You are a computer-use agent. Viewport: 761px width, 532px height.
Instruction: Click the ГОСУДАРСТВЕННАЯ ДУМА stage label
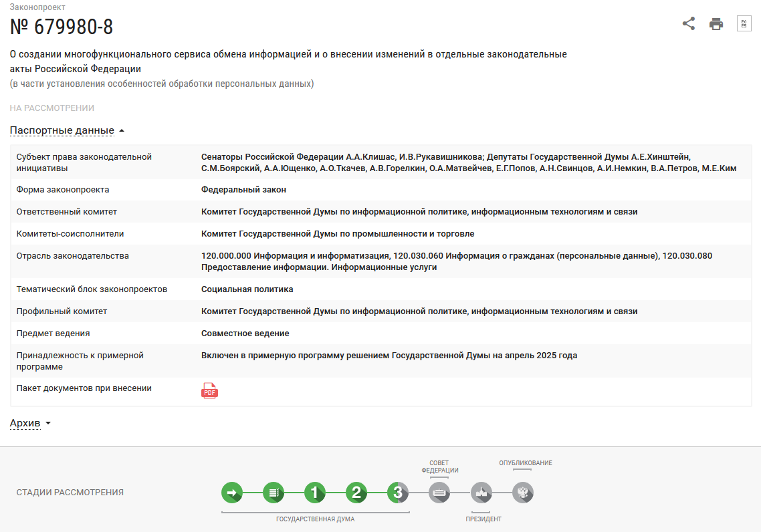click(316, 519)
